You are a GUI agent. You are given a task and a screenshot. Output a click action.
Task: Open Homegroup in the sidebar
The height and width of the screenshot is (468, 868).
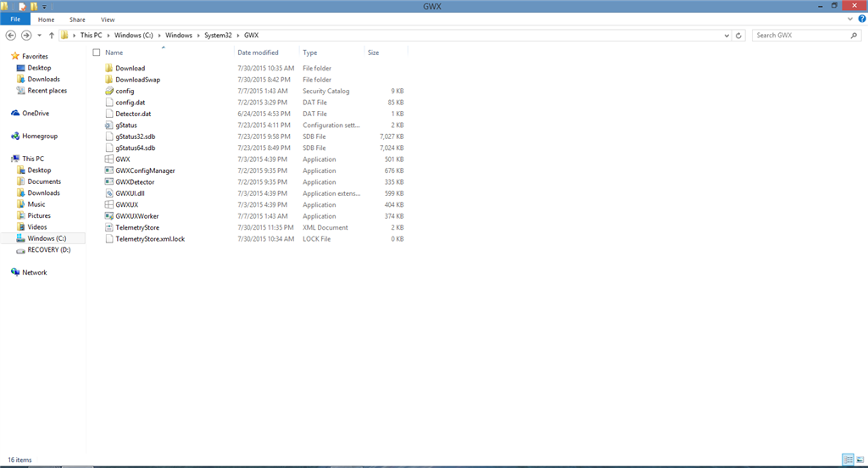click(x=40, y=136)
